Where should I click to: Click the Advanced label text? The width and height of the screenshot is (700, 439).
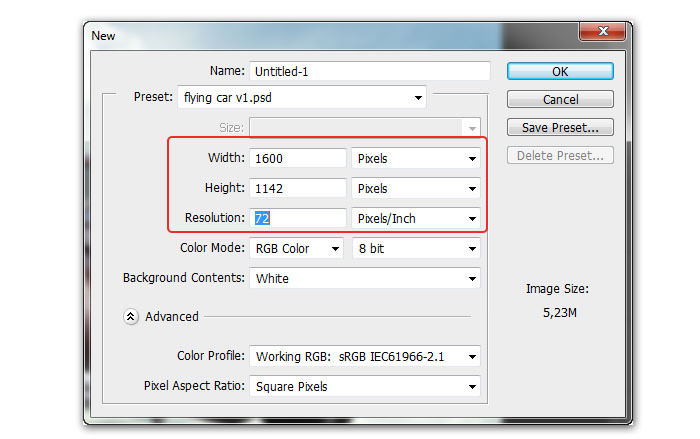tap(172, 317)
